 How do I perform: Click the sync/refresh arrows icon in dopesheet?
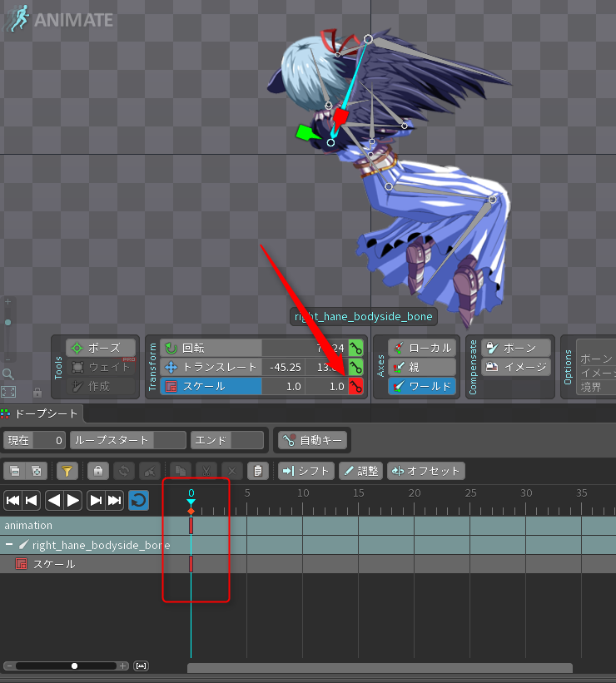(x=124, y=471)
